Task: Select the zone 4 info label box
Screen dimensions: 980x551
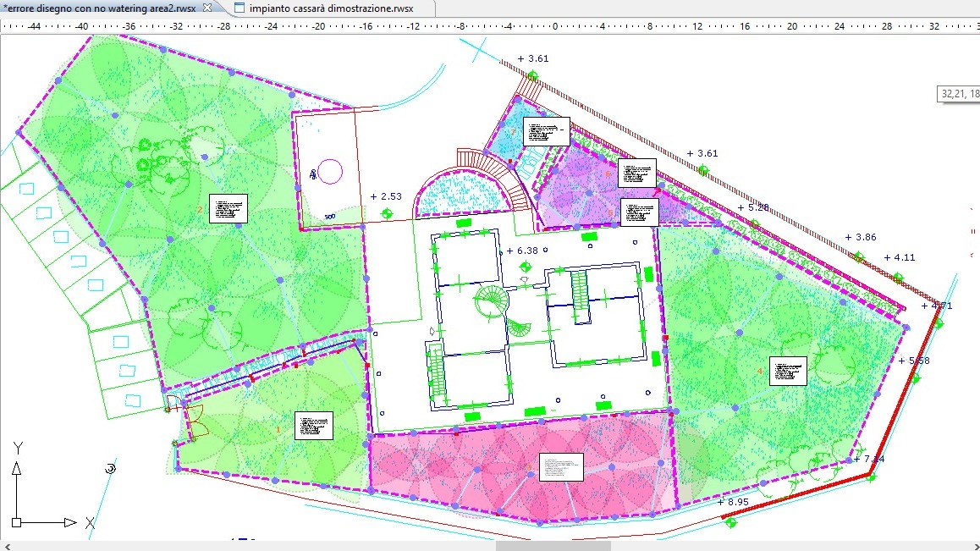Action: tap(788, 371)
